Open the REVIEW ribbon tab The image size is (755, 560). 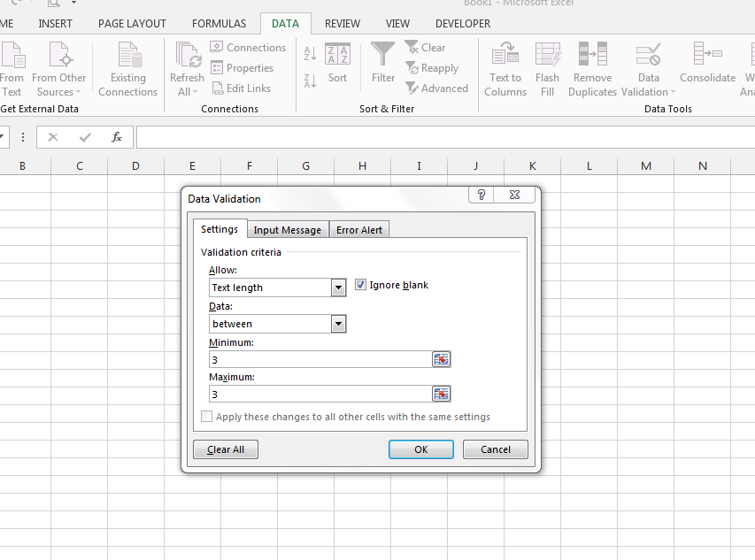click(343, 24)
